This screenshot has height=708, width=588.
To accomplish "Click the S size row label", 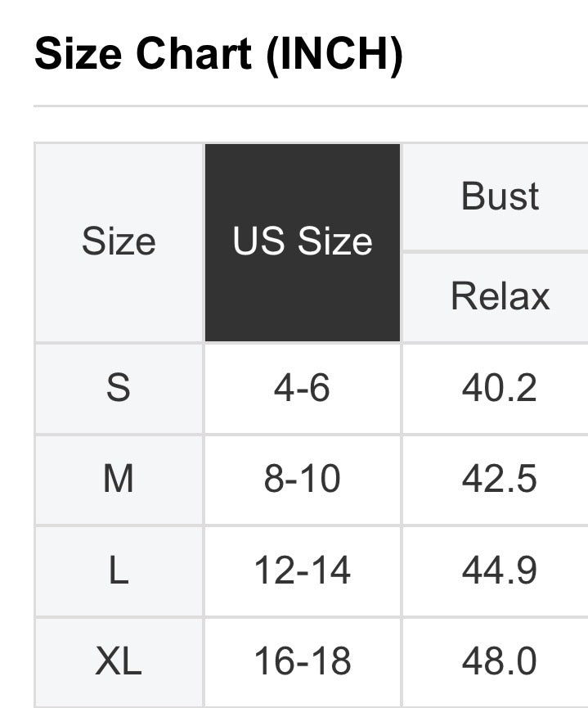I will [119, 388].
